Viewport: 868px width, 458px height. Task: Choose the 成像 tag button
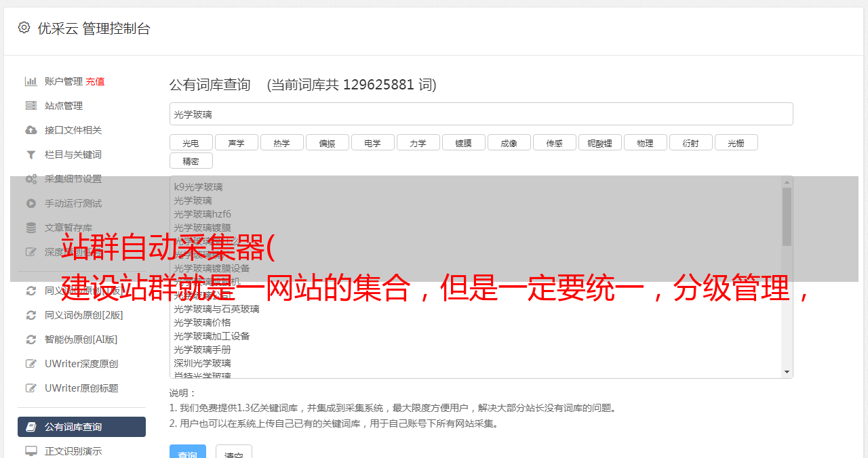tap(509, 142)
